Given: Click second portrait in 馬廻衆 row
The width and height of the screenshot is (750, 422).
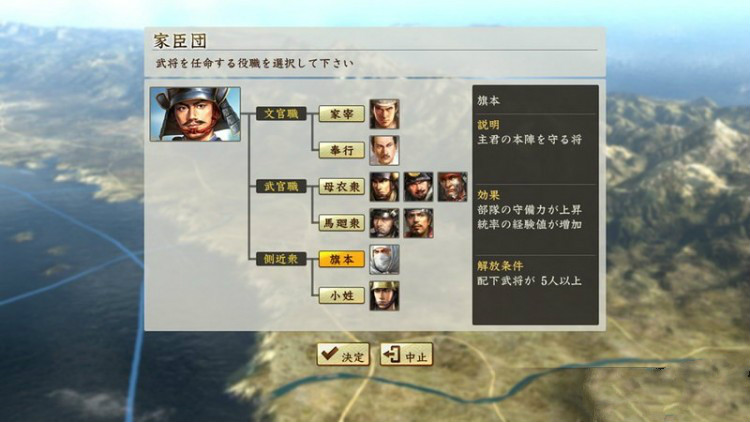Looking at the screenshot, I should (x=418, y=223).
